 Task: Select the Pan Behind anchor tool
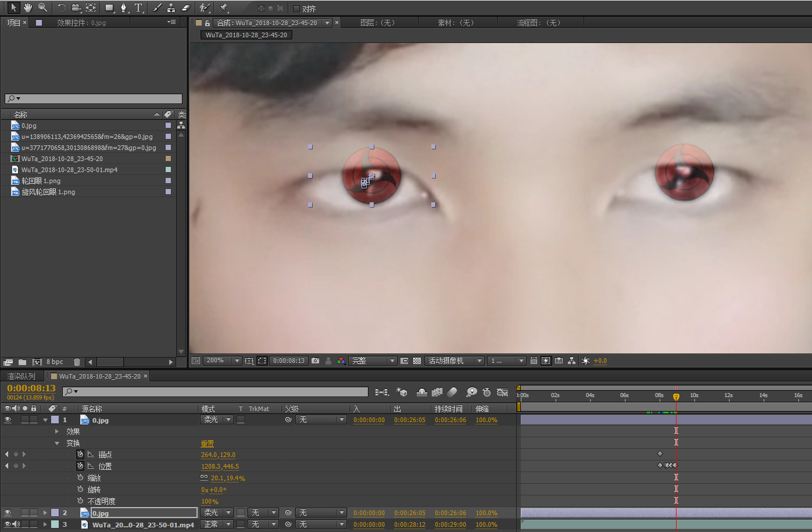tap(91, 8)
